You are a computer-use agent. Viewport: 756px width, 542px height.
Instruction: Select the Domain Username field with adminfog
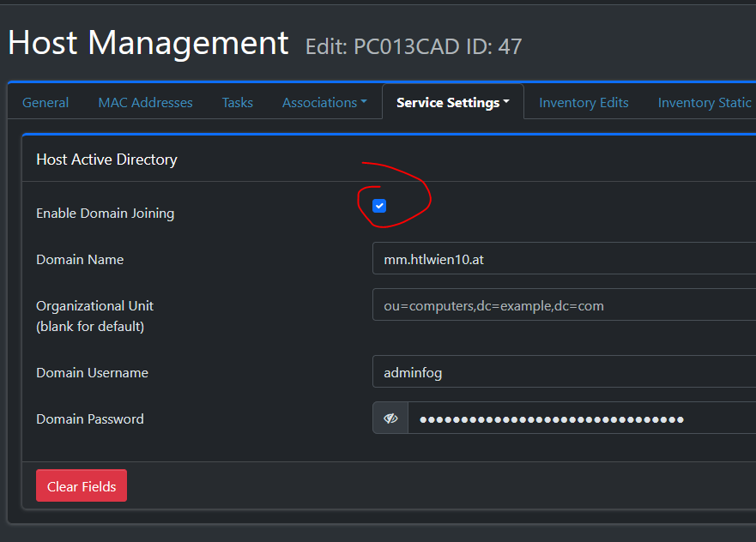click(x=564, y=372)
